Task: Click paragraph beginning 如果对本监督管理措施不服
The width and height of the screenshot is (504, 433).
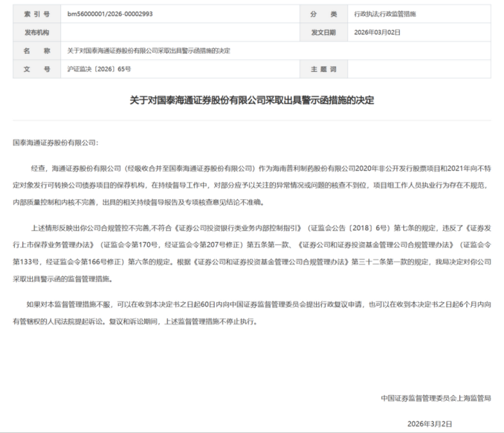Action: 252,313
